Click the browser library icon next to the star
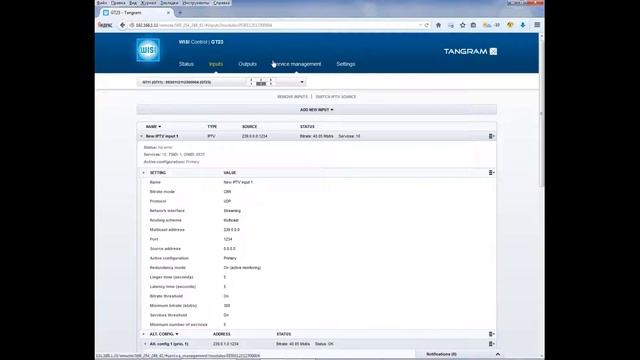 coord(473,25)
